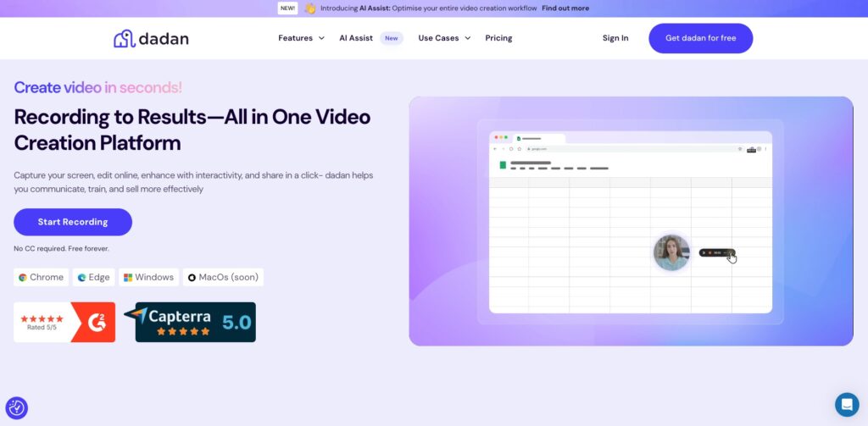Click the Chrome browser badge
The image size is (868, 426).
[x=41, y=277]
